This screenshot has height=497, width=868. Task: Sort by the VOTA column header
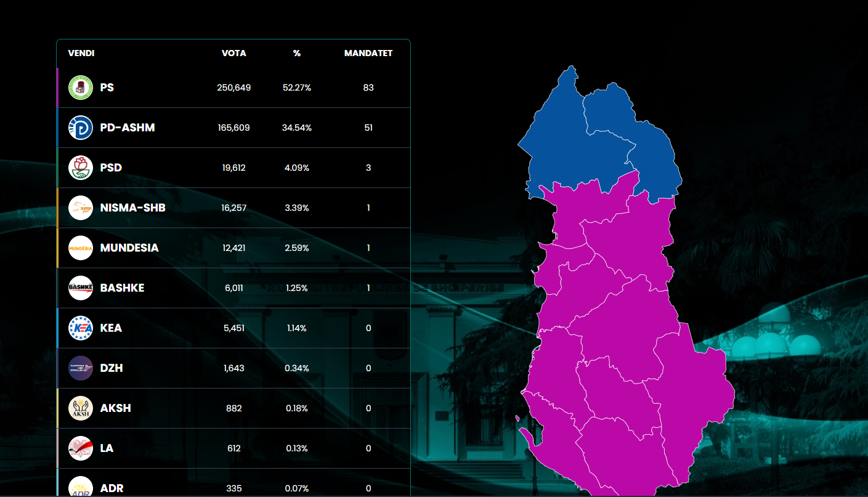[234, 53]
